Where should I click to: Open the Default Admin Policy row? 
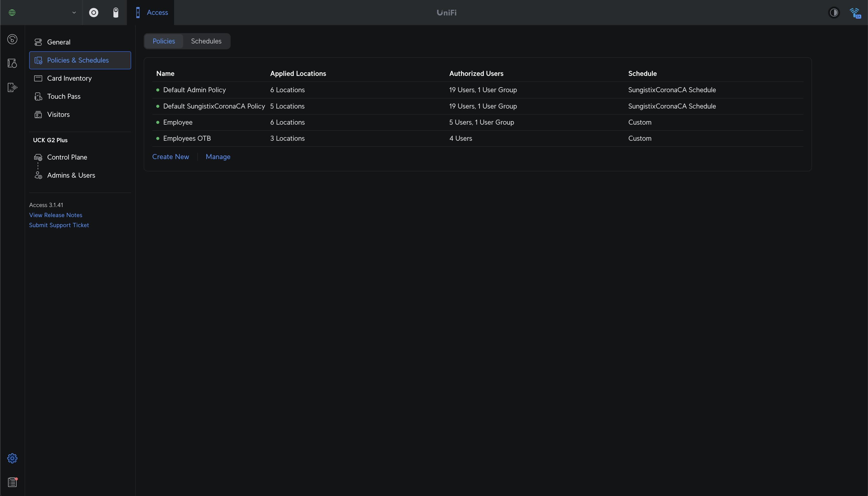478,90
